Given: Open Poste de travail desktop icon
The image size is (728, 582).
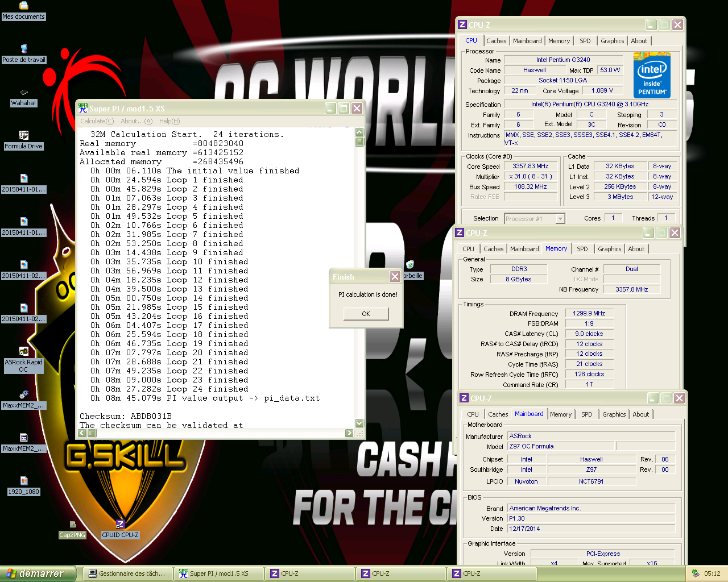Looking at the screenshot, I should click(x=23, y=54).
